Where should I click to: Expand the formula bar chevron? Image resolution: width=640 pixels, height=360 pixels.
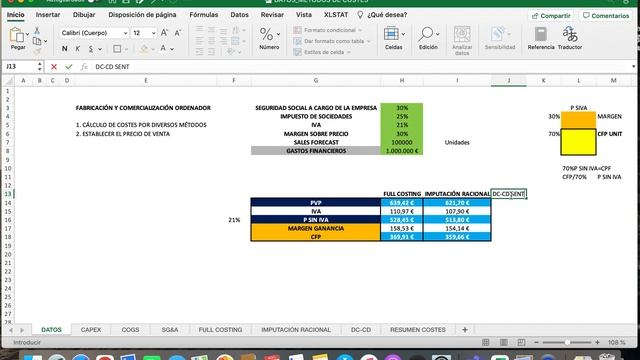point(633,67)
